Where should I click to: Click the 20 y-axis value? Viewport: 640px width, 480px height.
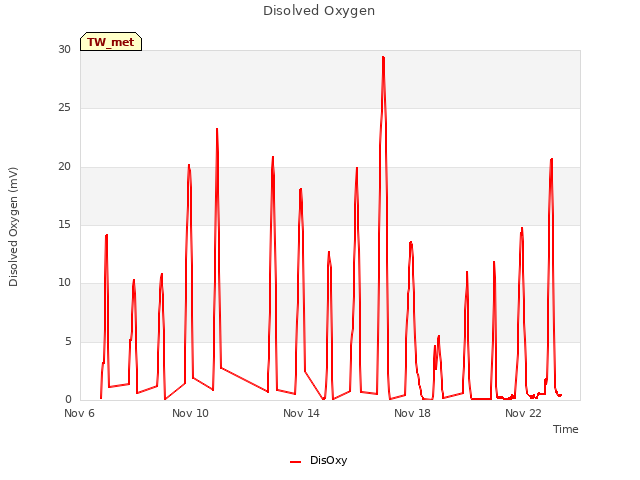pyautogui.click(x=64, y=167)
